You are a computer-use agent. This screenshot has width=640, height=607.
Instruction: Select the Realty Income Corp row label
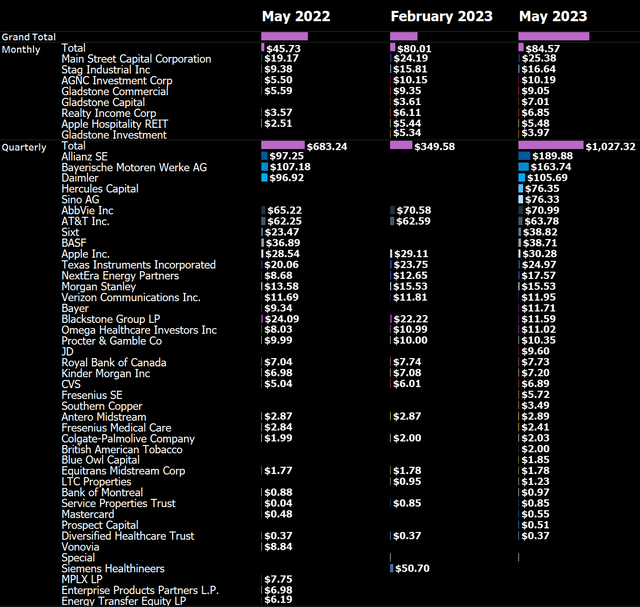pyautogui.click(x=109, y=113)
